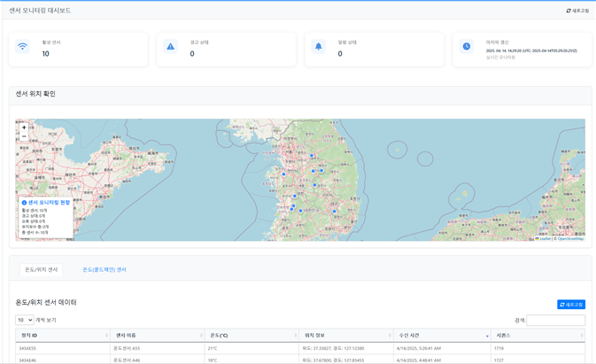Viewport: 596px width, 364px height.
Task: Click the value 10 on 활성 센서 card
Action: (x=46, y=54)
